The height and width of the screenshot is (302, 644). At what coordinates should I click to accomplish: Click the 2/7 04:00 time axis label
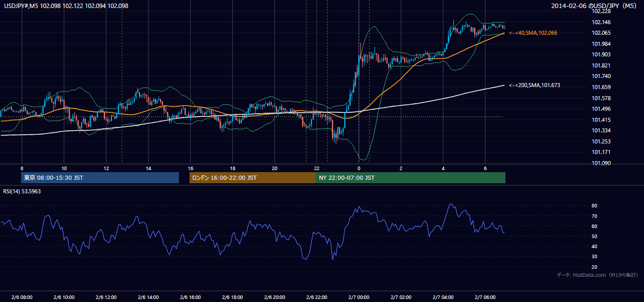point(443,297)
